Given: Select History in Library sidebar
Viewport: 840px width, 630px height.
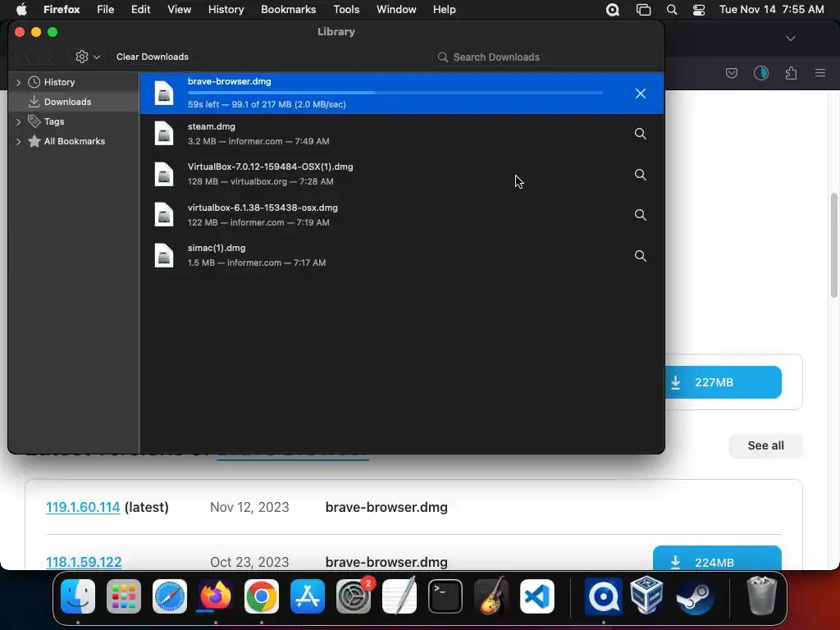Looking at the screenshot, I should click(59, 82).
